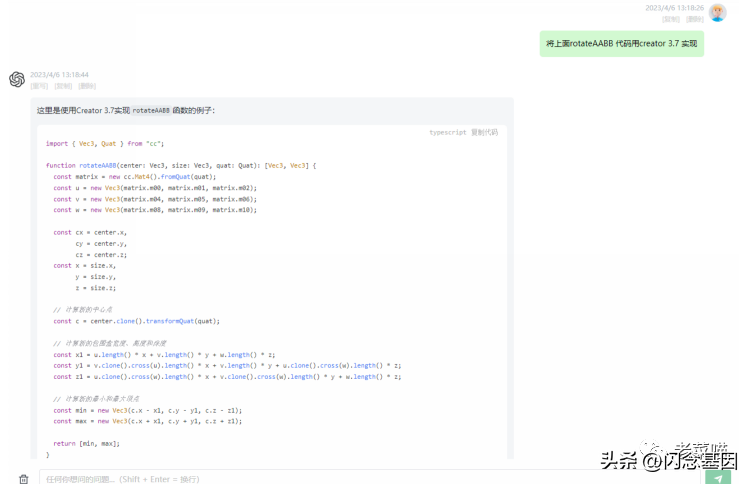Click the green user message bubble

622,44
